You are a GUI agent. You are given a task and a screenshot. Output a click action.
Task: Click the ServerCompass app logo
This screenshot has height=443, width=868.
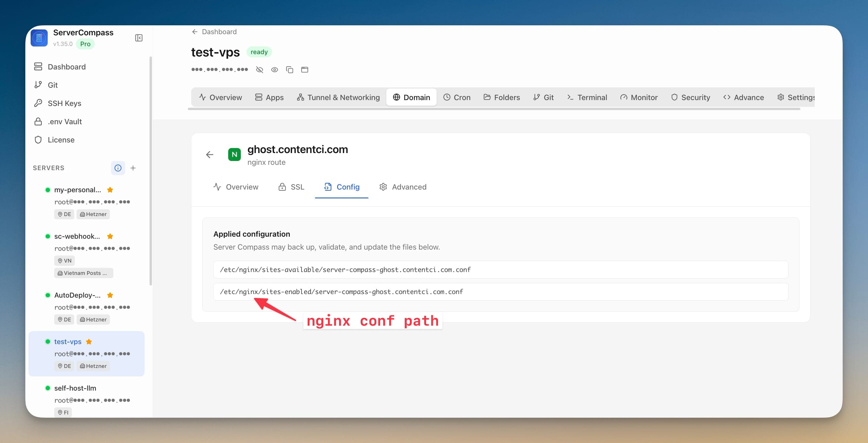tap(39, 38)
